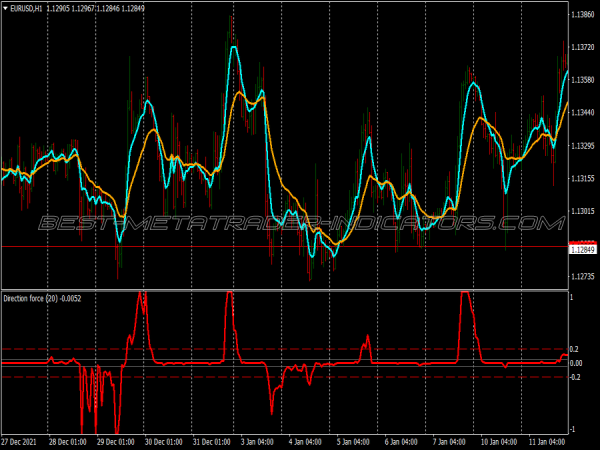Click the 28 Dec 01:00 time label
The width and height of the screenshot is (600, 450).
tap(68, 442)
